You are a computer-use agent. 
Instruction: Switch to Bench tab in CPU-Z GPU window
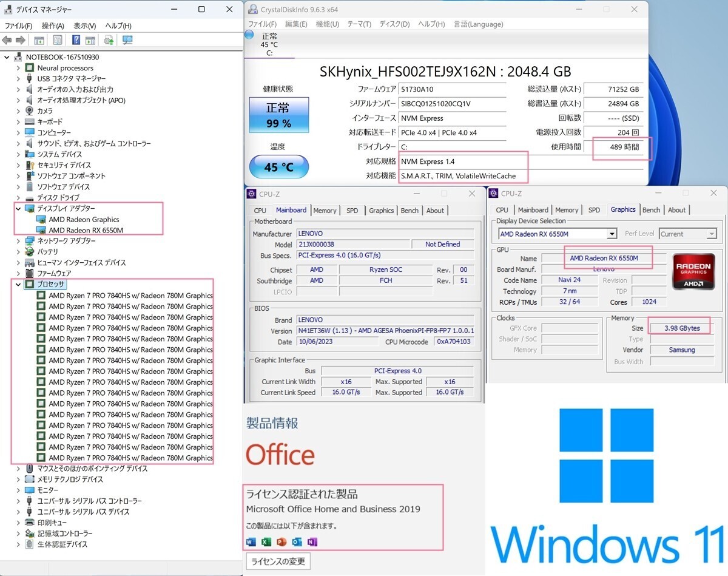(651, 210)
